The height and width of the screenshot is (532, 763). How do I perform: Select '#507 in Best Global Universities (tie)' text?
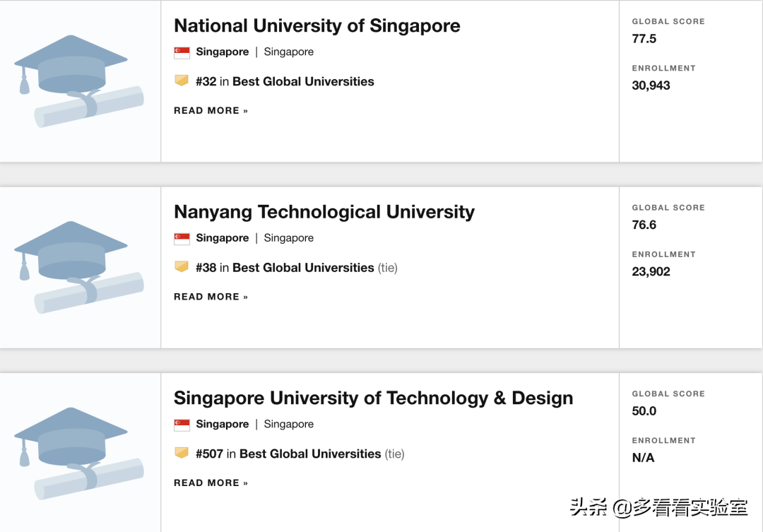[x=300, y=454]
